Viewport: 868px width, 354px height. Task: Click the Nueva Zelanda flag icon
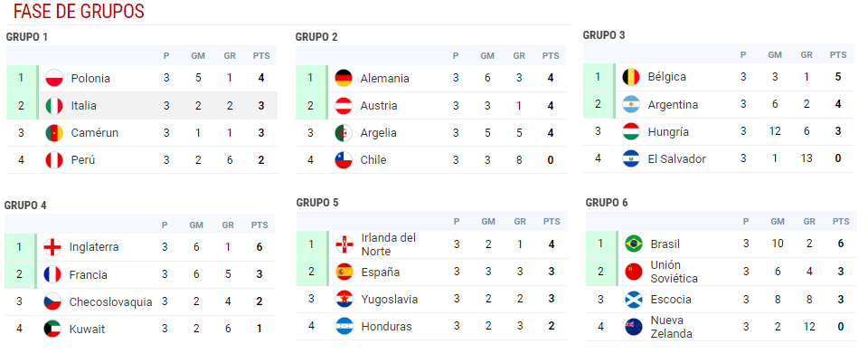coord(634,327)
